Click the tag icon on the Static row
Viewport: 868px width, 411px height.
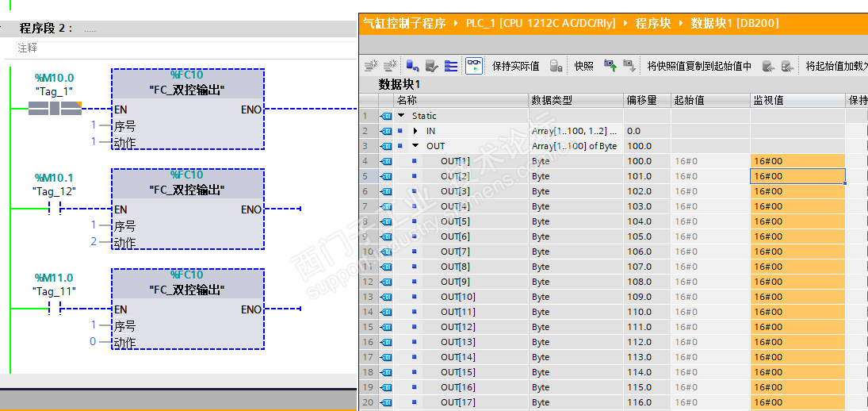tap(386, 116)
